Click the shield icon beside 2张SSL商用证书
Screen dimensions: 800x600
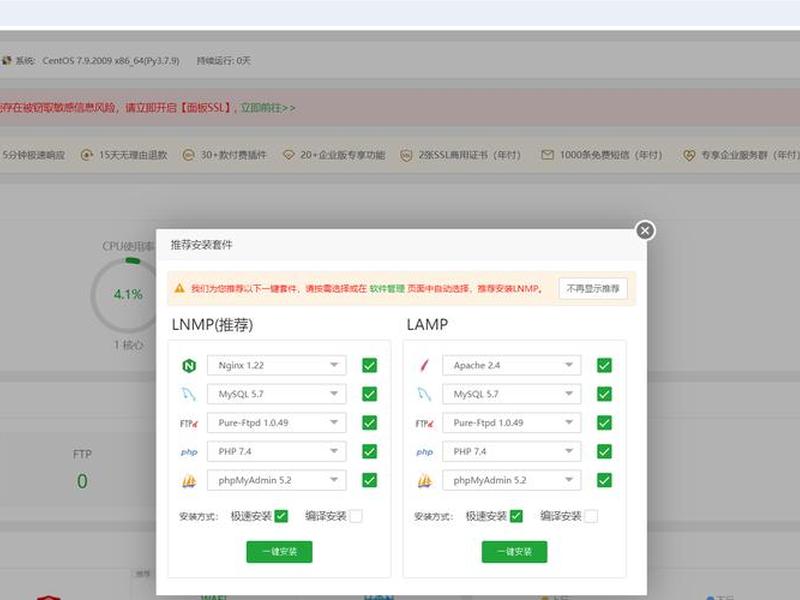coord(406,155)
